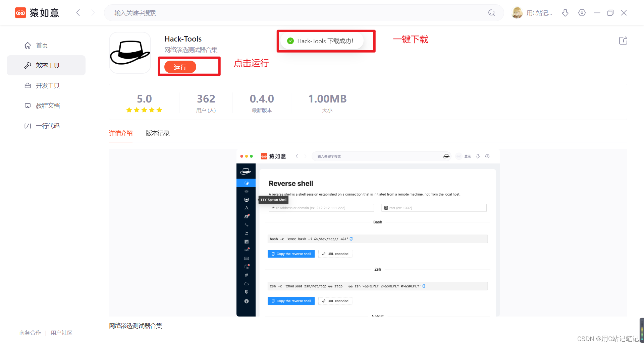Click the username 用C站记... text
The height and width of the screenshot is (345, 644).
(x=539, y=13)
